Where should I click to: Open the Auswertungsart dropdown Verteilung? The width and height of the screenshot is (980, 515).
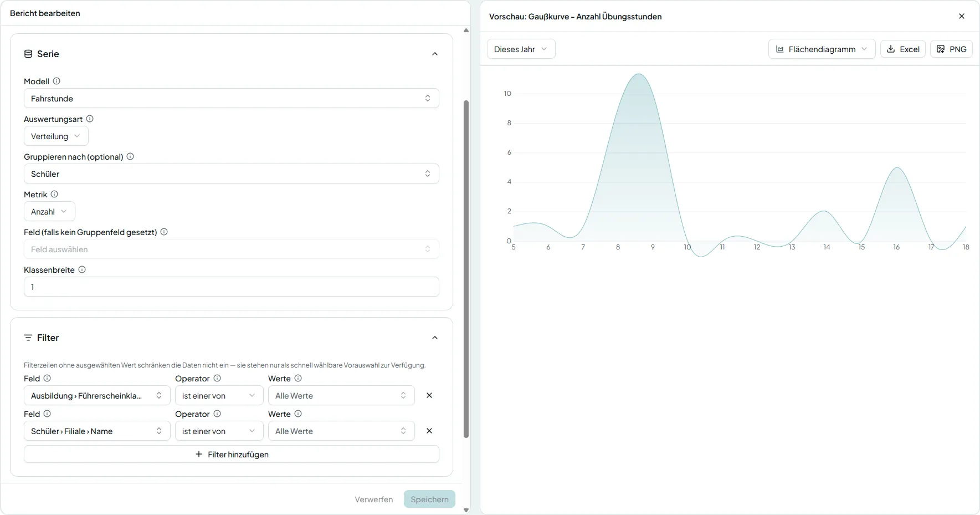[x=56, y=136]
